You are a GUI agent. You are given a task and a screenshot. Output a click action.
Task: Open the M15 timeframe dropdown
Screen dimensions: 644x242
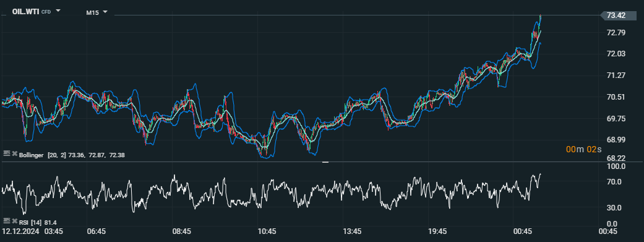[x=105, y=12]
